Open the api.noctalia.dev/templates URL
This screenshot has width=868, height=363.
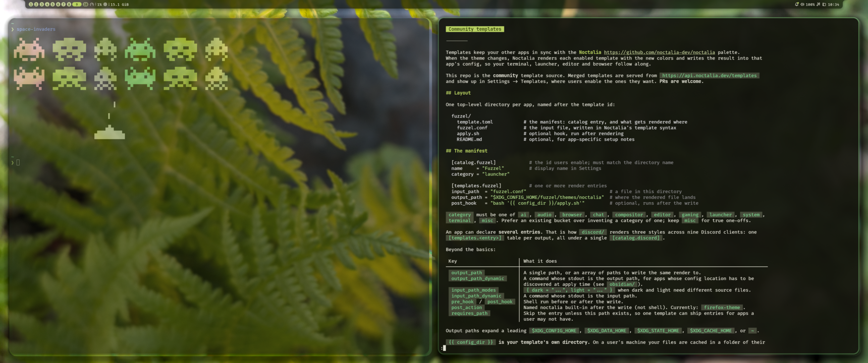[709, 76]
